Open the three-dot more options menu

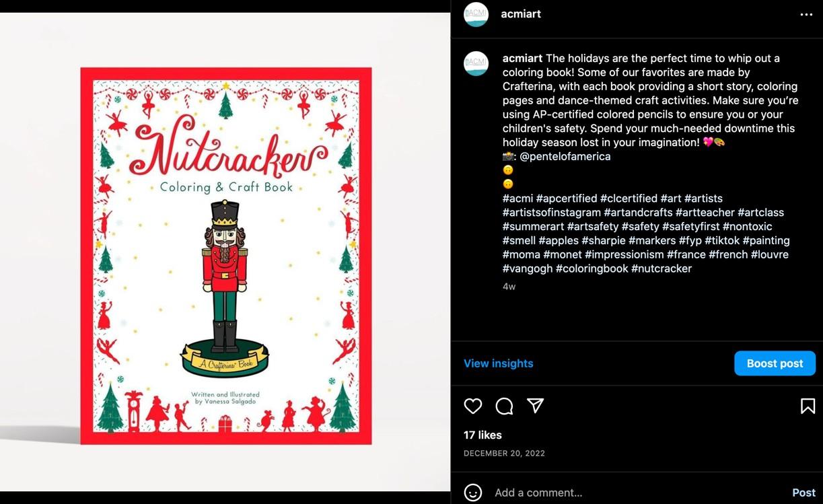[x=806, y=15]
